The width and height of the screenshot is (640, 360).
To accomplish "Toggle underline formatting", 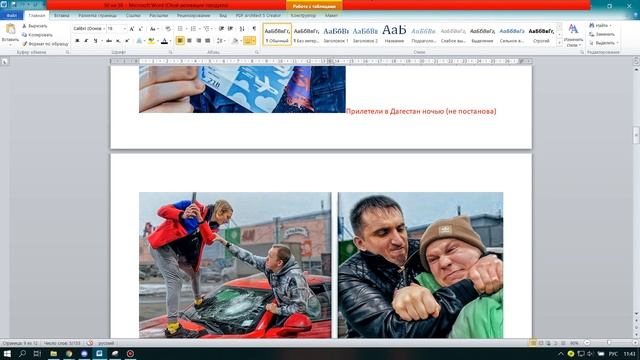I will (x=96, y=41).
